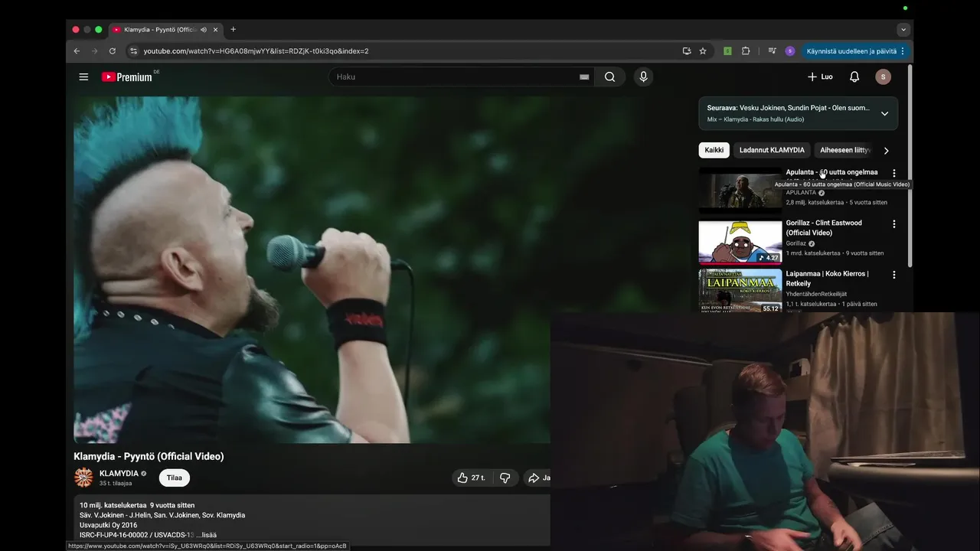Open the media control icon in toolbar
This screenshot has width=980, height=551.
(x=773, y=51)
